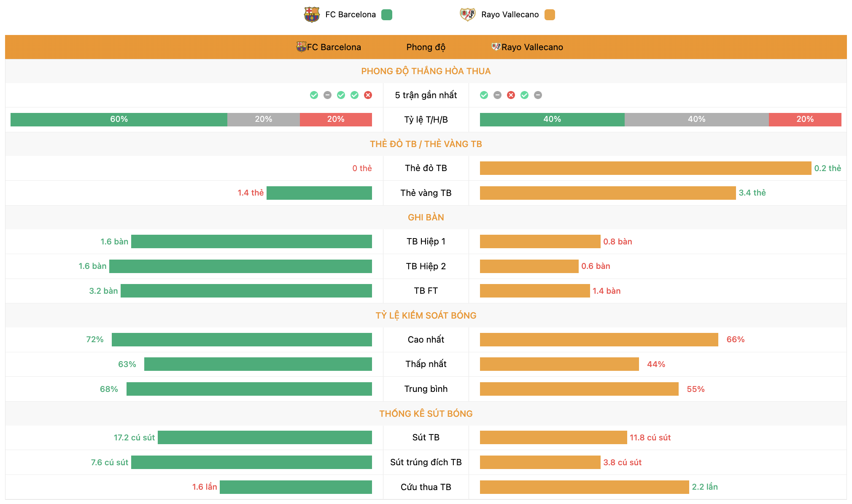Click the orange Rayo Vallecano legend swatch
852x504 pixels.
550,15
